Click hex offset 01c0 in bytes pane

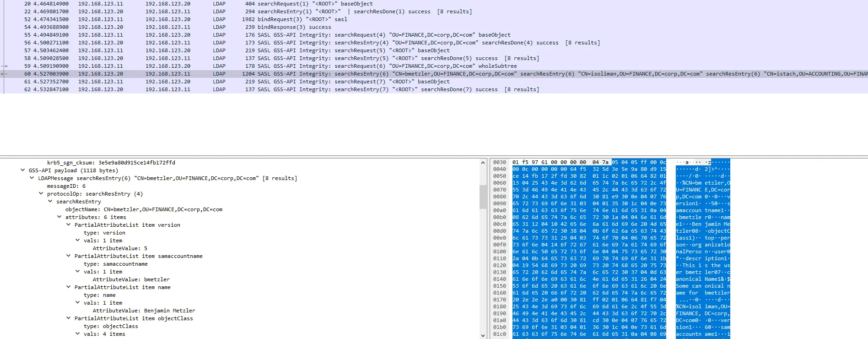click(x=500, y=334)
